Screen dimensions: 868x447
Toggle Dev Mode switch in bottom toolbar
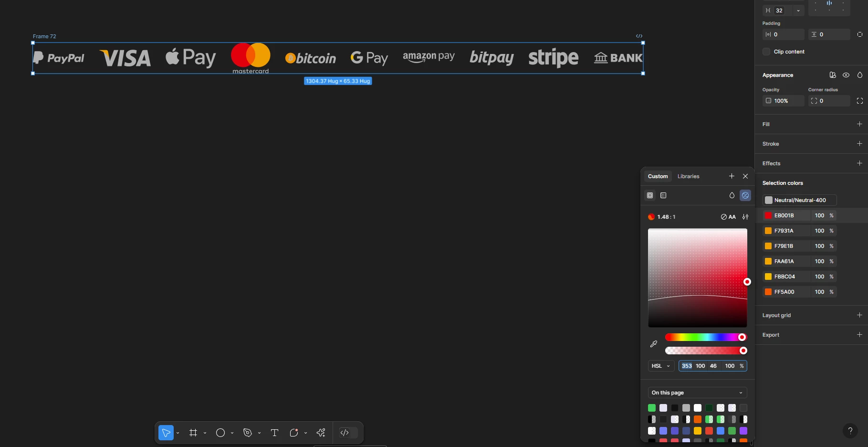click(x=348, y=433)
